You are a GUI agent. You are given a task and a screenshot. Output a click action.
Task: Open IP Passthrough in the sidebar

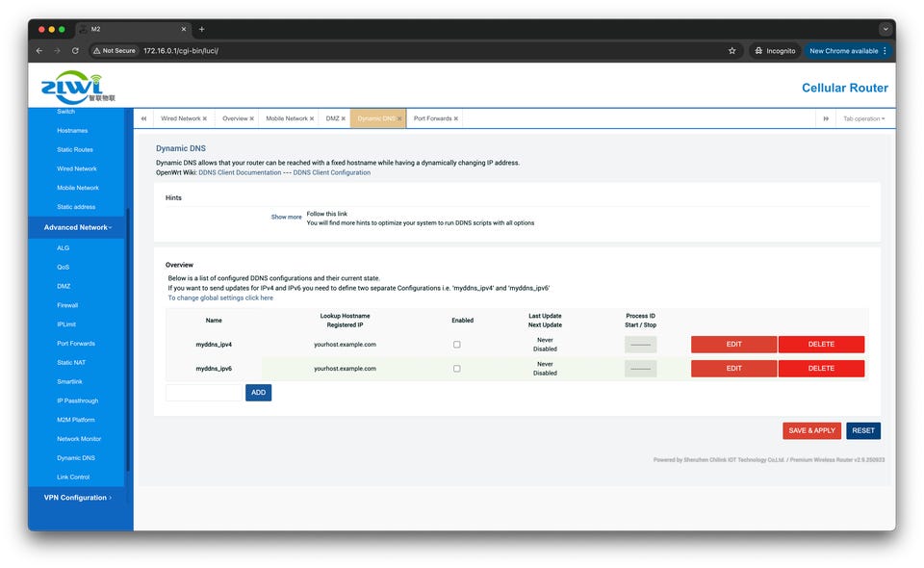(x=77, y=400)
